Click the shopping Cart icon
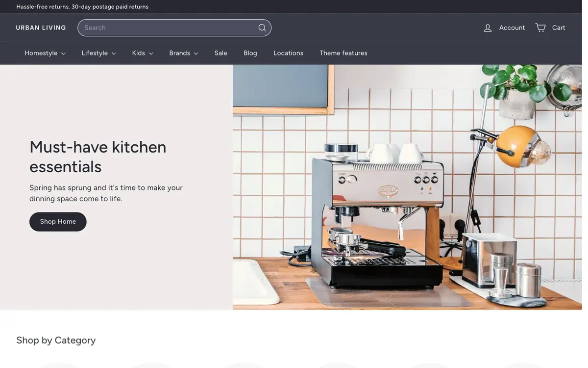This screenshot has width=588, height=368. (540, 27)
